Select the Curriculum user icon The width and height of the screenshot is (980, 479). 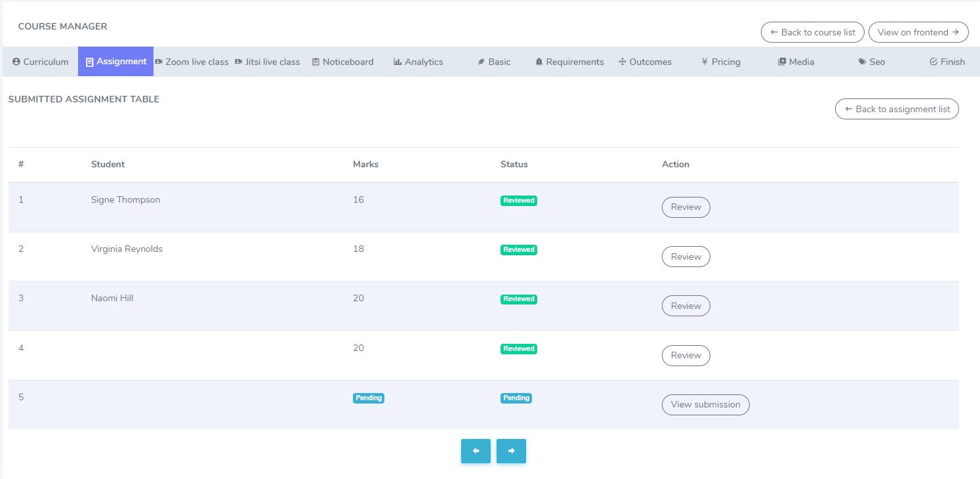(15, 62)
